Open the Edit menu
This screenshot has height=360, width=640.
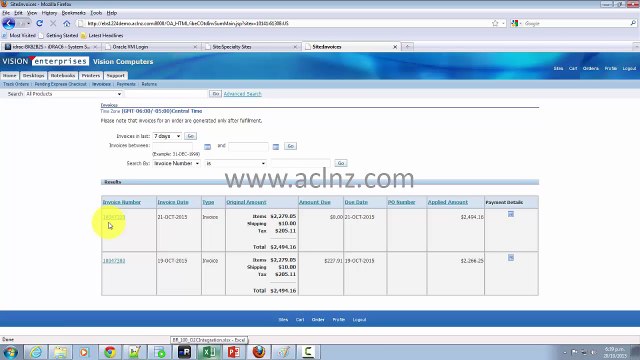tap(18, 13)
